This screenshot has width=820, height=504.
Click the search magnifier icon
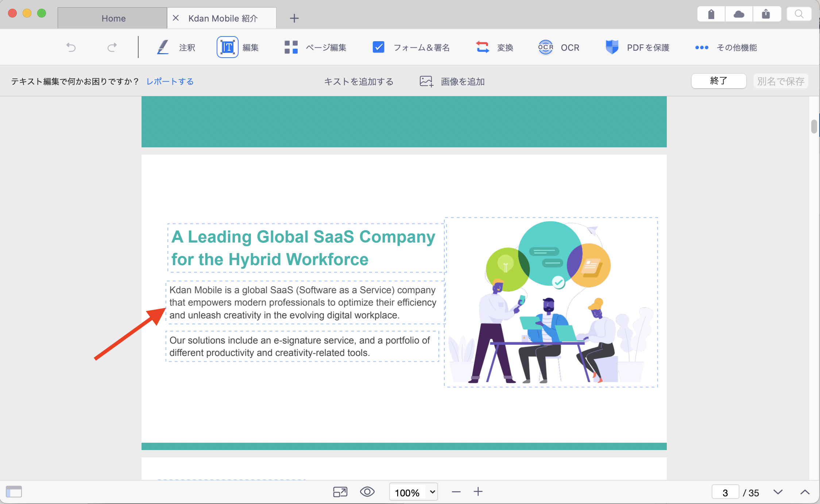point(799,14)
